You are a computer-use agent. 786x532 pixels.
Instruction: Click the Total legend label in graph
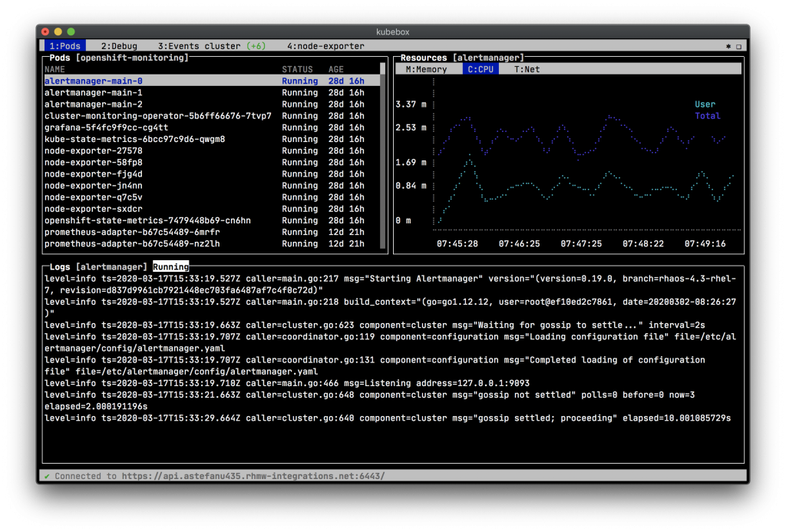click(707, 116)
